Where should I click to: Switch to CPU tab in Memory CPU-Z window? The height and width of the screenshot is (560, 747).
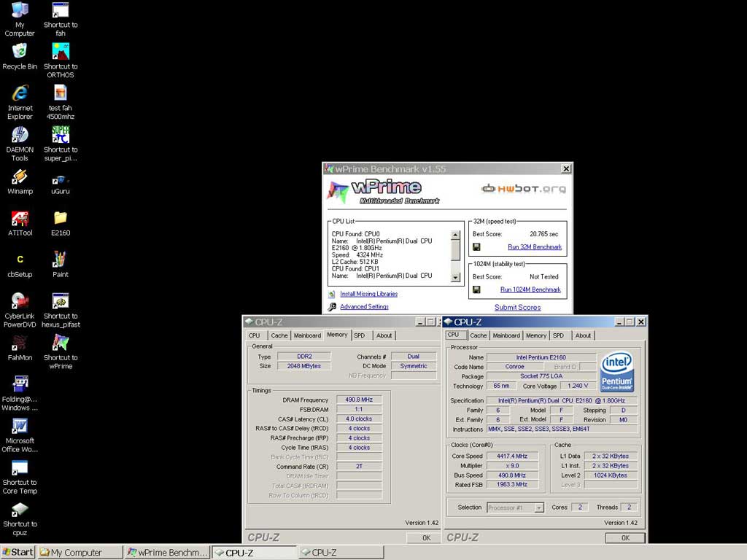(x=255, y=335)
